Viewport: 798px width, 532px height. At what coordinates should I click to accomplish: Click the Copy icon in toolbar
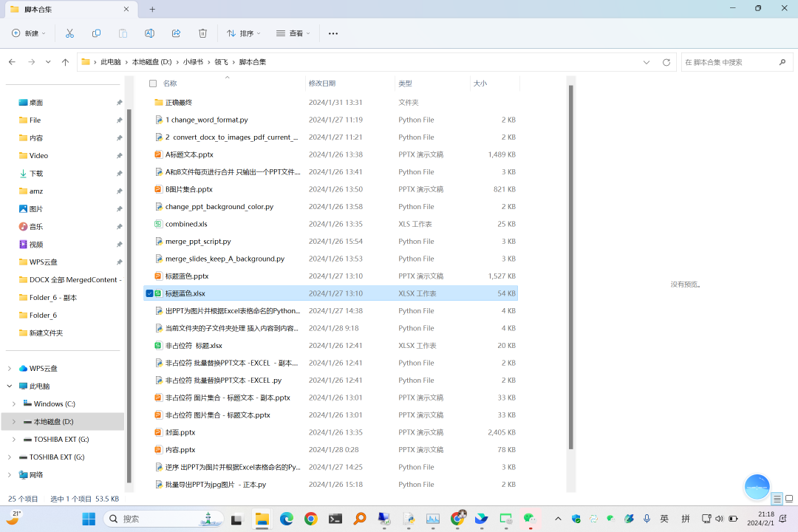point(96,33)
